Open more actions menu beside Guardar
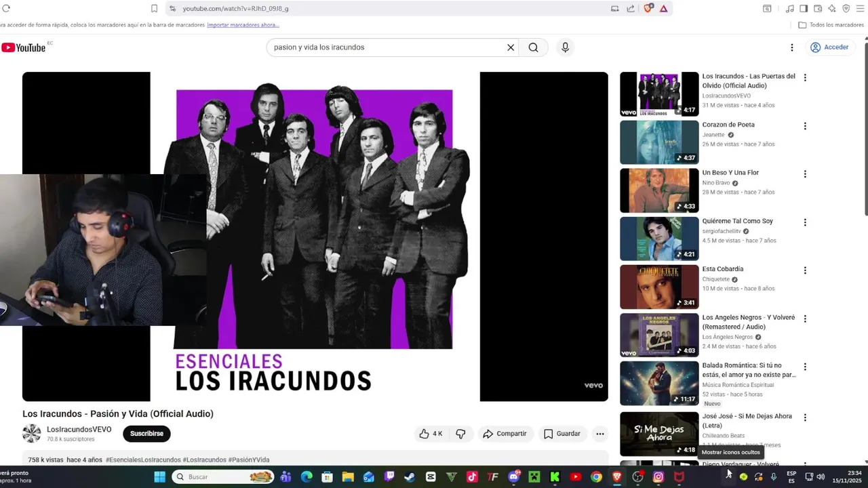Screen dimensions: 868x488 pyautogui.click(x=600, y=434)
